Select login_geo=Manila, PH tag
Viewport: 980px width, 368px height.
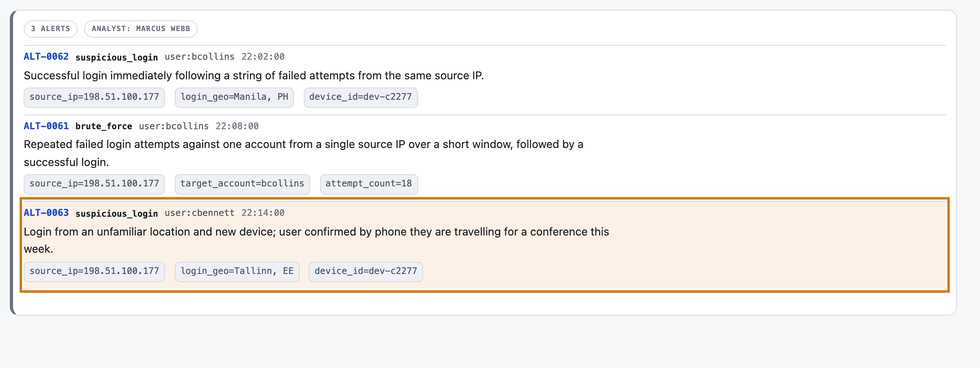point(234,97)
